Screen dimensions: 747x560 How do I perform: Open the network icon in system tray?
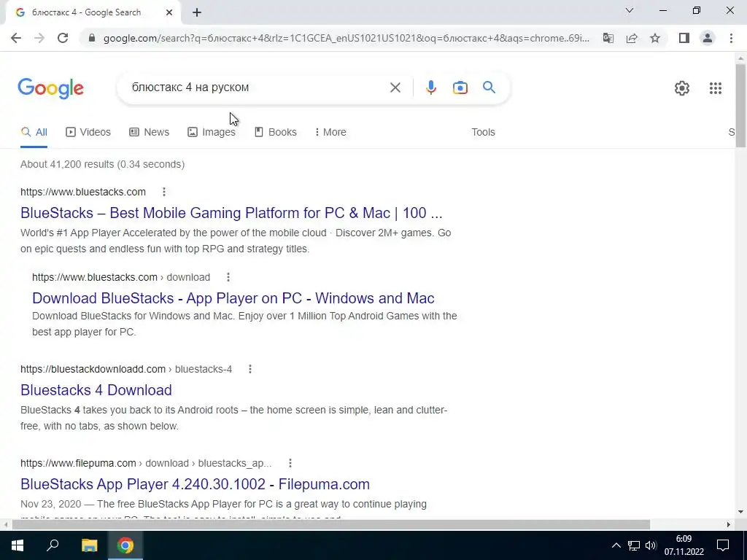[x=634, y=545]
